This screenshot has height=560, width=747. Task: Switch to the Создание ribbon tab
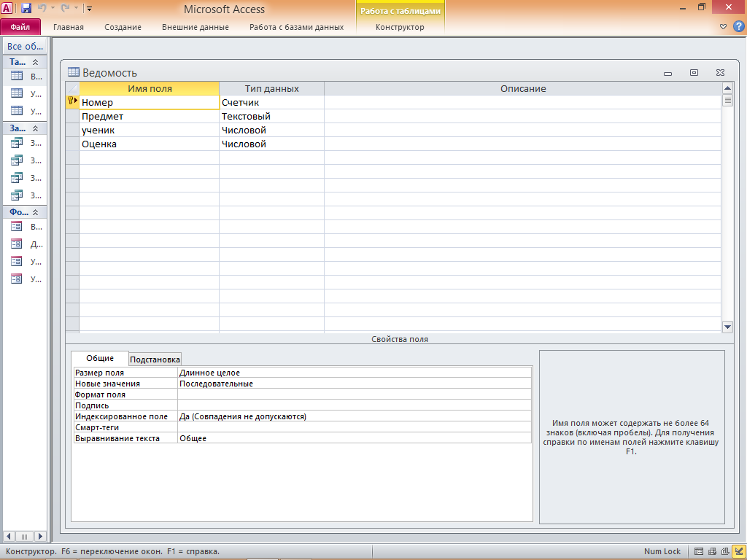(x=123, y=27)
